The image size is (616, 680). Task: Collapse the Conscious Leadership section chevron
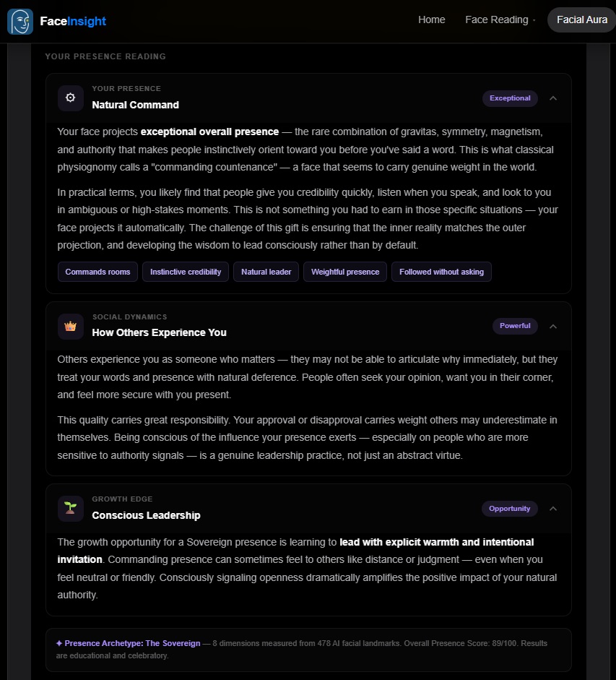pos(553,509)
